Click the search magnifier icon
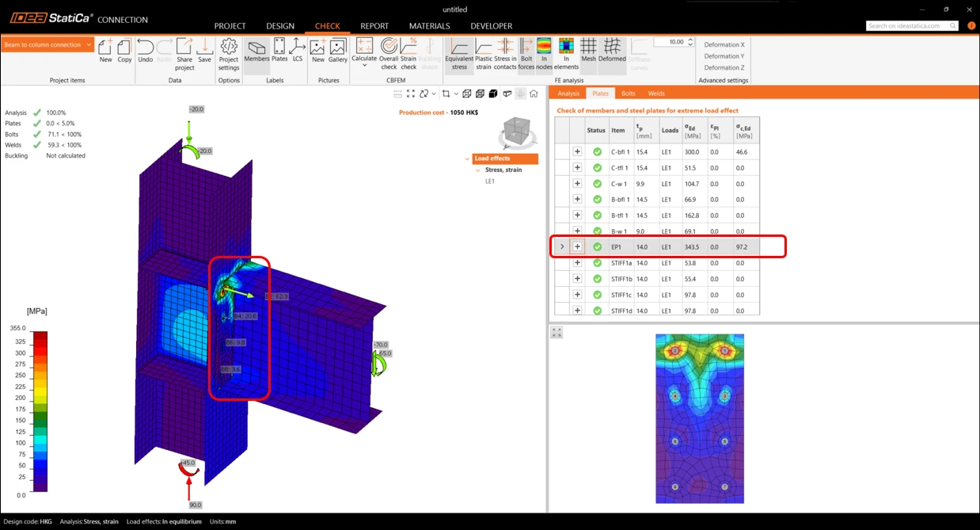This screenshot has width=980, height=530. point(953,26)
